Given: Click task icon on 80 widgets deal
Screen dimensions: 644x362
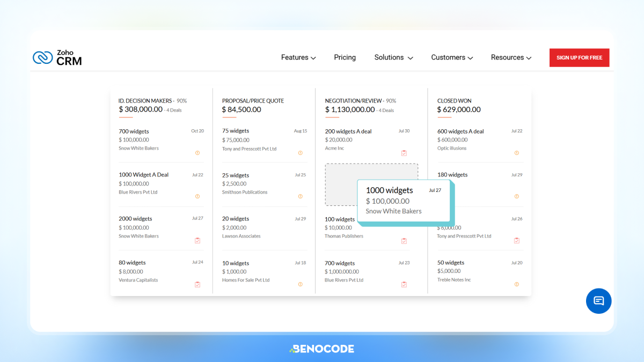Looking at the screenshot, I should coord(197,284).
